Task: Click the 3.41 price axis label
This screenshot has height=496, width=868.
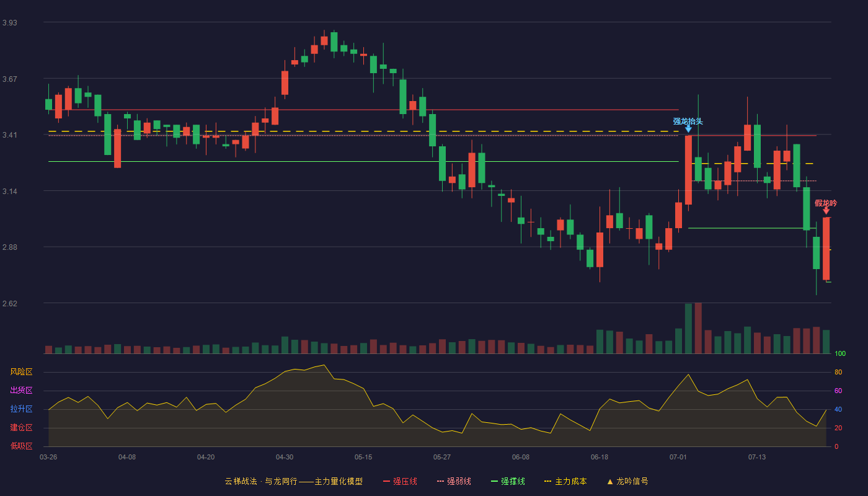Action: tap(10, 135)
